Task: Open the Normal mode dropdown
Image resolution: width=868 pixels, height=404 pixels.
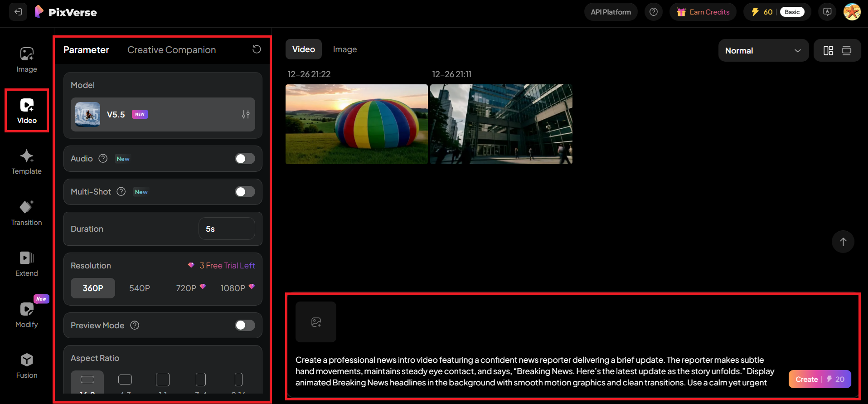Action: 763,50
